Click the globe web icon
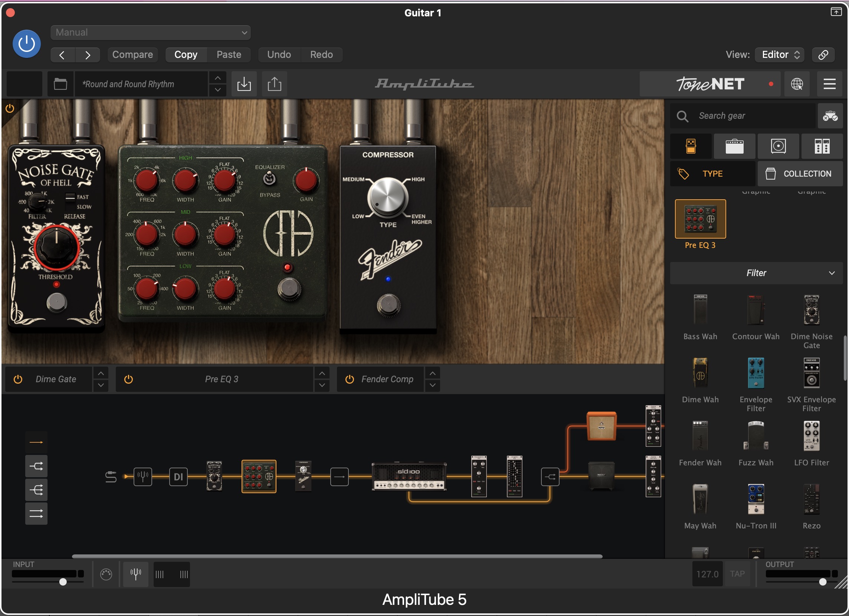 [797, 84]
